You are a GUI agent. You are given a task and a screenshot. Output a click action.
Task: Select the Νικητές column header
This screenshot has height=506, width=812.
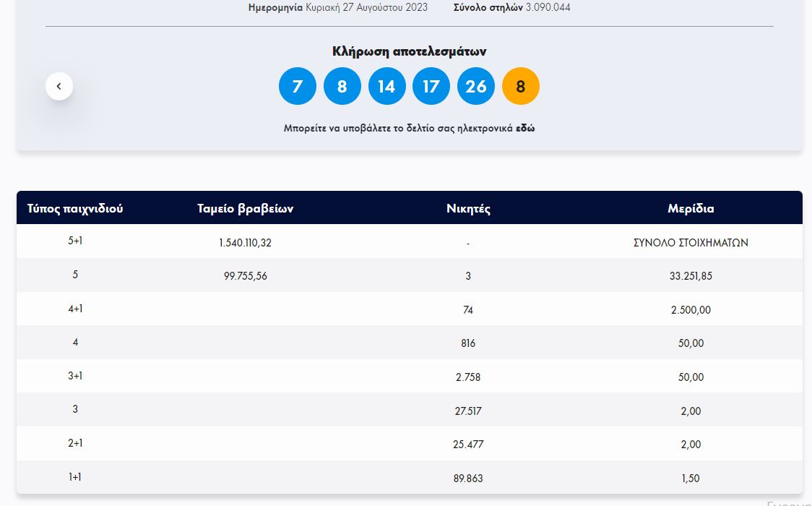pyautogui.click(x=468, y=208)
